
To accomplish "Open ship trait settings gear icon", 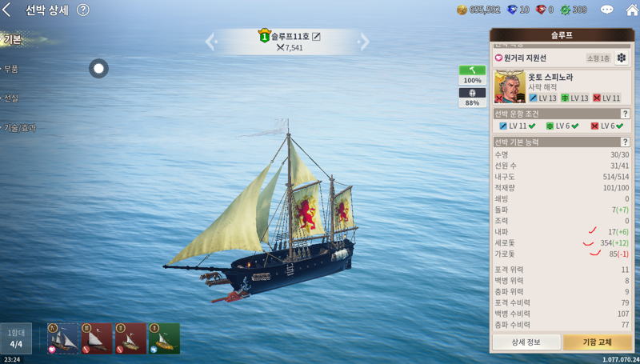I will pyautogui.click(x=622, y=58).
